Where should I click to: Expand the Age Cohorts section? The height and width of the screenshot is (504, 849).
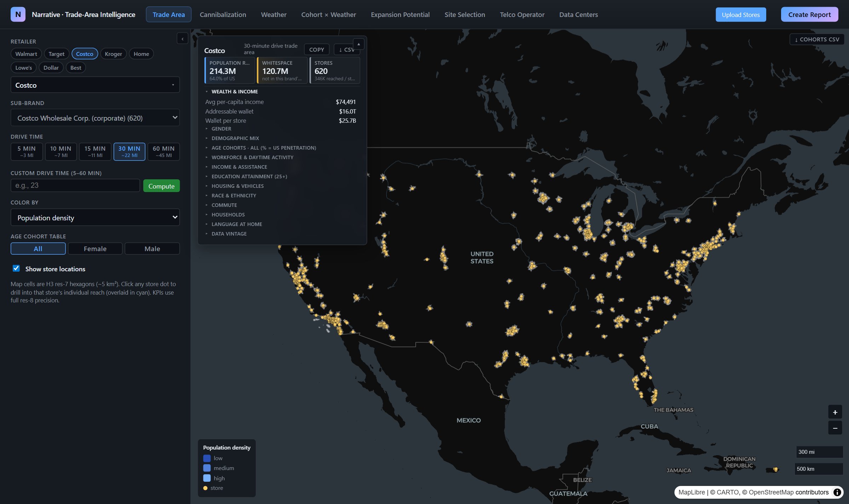point(264,148)
